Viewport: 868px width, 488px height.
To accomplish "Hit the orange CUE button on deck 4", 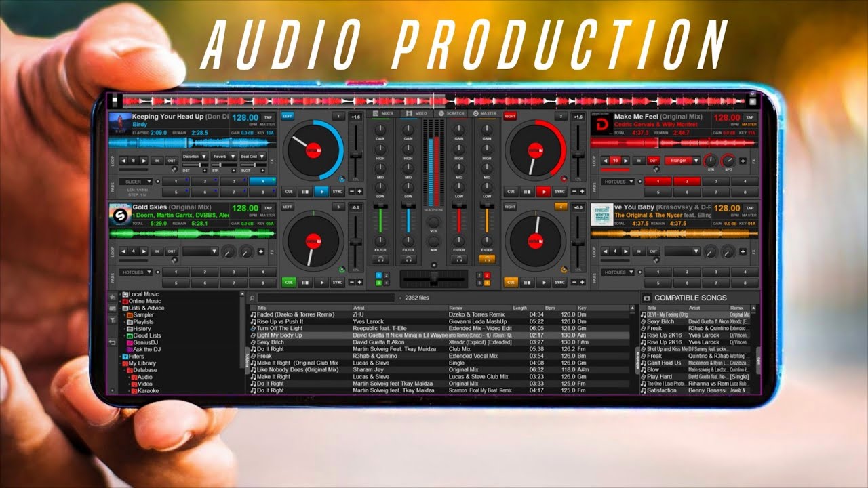I will 511,282.
